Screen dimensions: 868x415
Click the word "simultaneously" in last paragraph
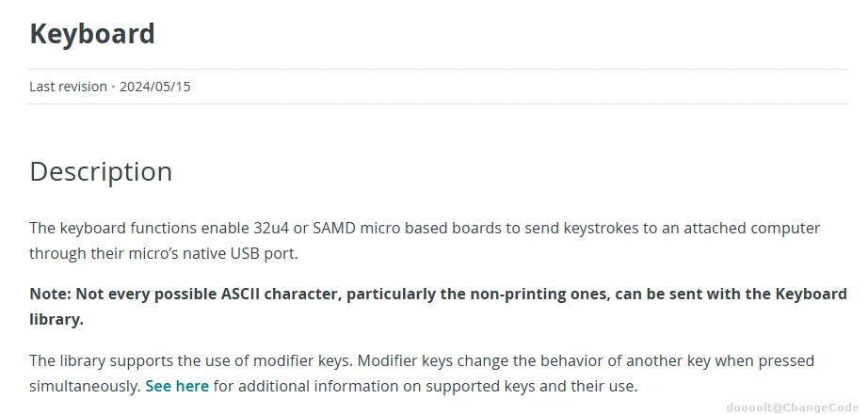click(x=83, y=386)
